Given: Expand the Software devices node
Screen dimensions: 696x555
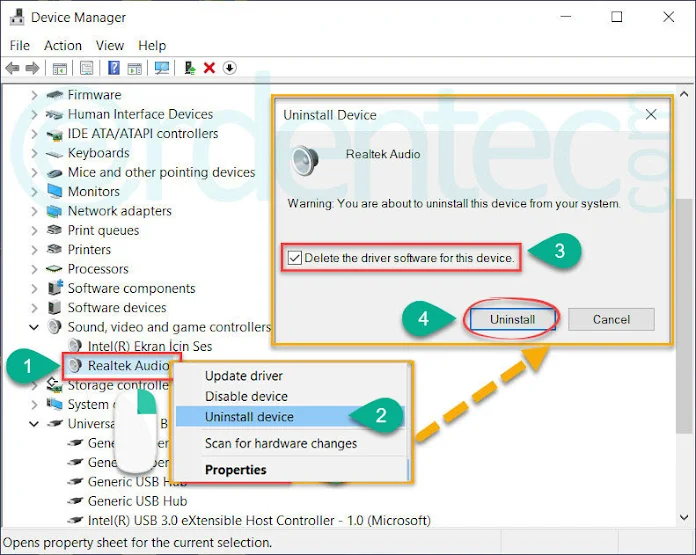Looking at the screenshot, I should tap(34, 308).
